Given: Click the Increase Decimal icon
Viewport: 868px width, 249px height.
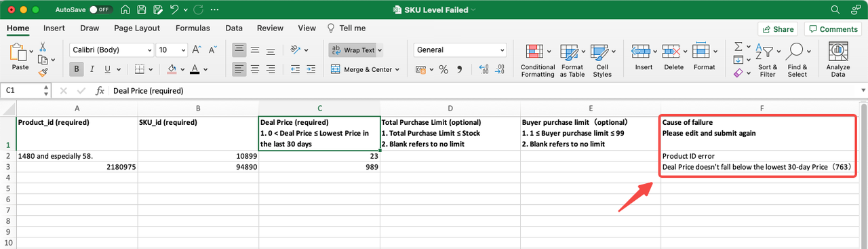Looking at the screenshot, I should coord(484,69).
